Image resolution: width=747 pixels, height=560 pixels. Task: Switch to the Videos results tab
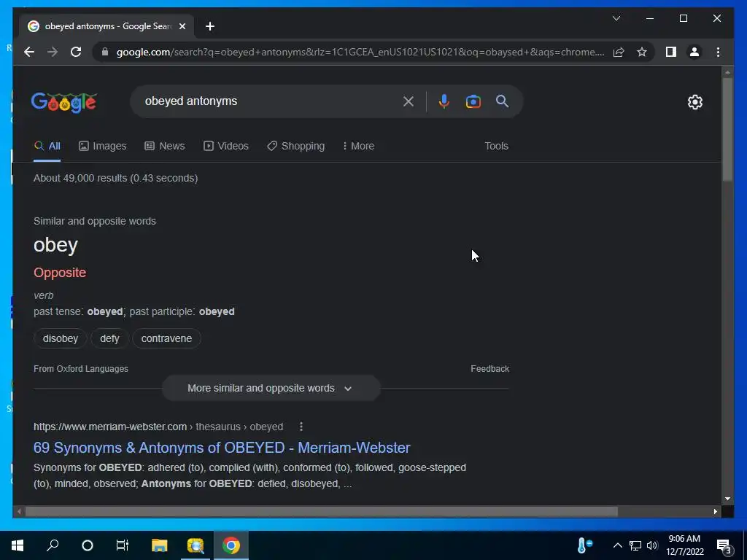[226, 146]
